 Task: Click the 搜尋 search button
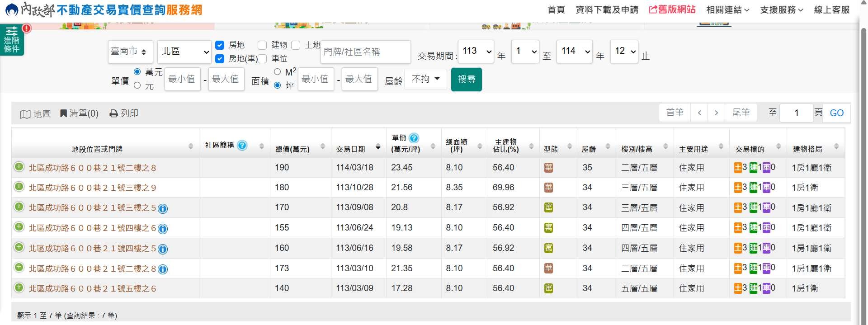point(466,80)
